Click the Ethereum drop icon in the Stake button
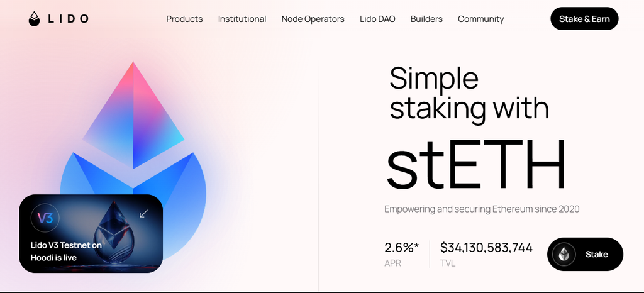This screenshot has height=293, width=644. click(x=564, y=255)
